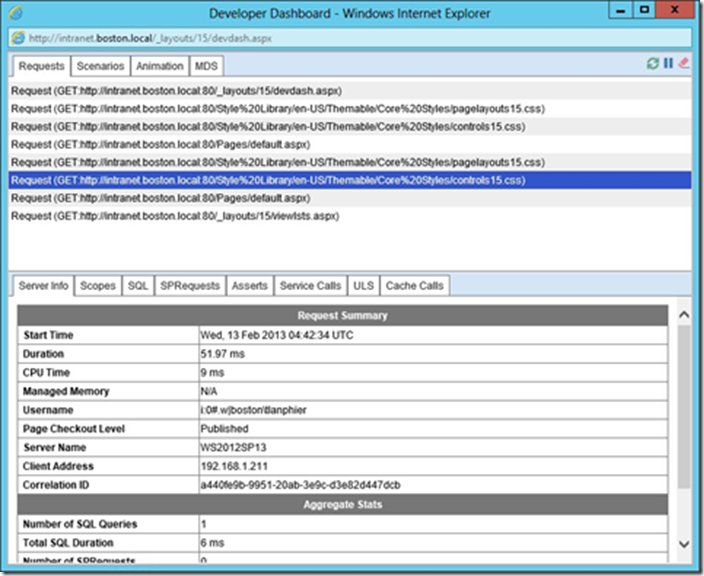Click the Aggregate Stats header
Image resolution: width=704 pixels, height=576 pixels.
[x=343, y=505]
